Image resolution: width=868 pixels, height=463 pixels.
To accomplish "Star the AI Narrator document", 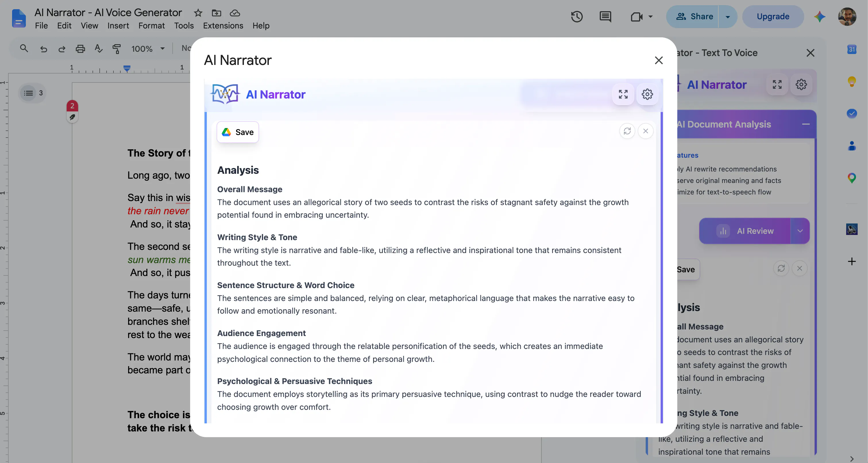I will coord(198,13).
